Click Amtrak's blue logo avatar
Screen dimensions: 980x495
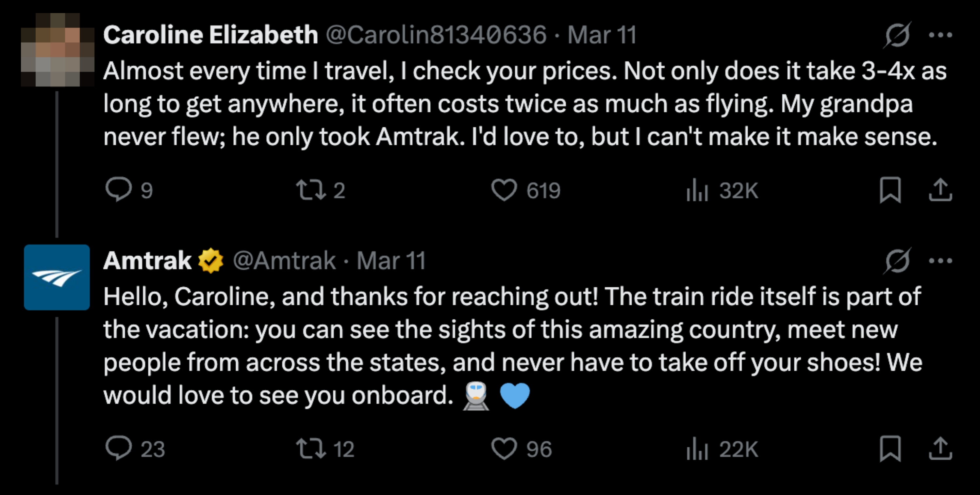pos(57,278)
